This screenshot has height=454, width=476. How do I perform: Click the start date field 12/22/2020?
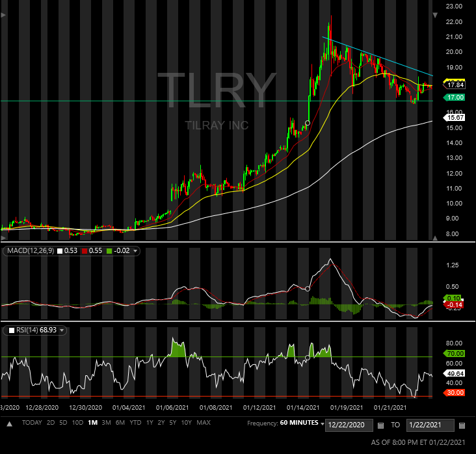349,425
